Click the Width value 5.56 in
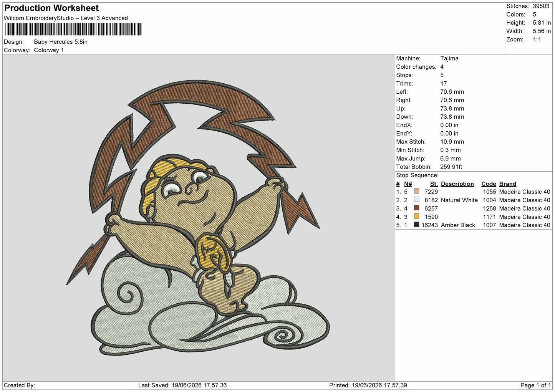 click(542, 31)
